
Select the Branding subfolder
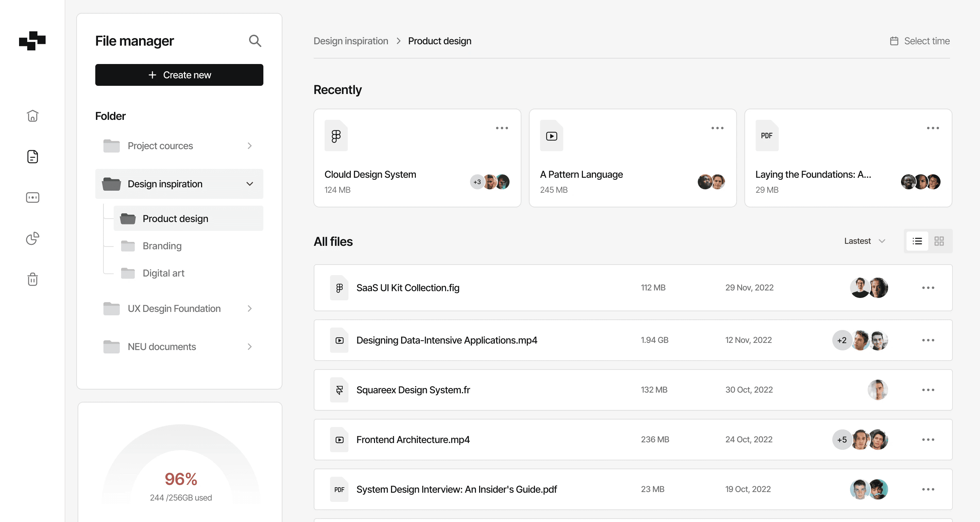(162, 246)
